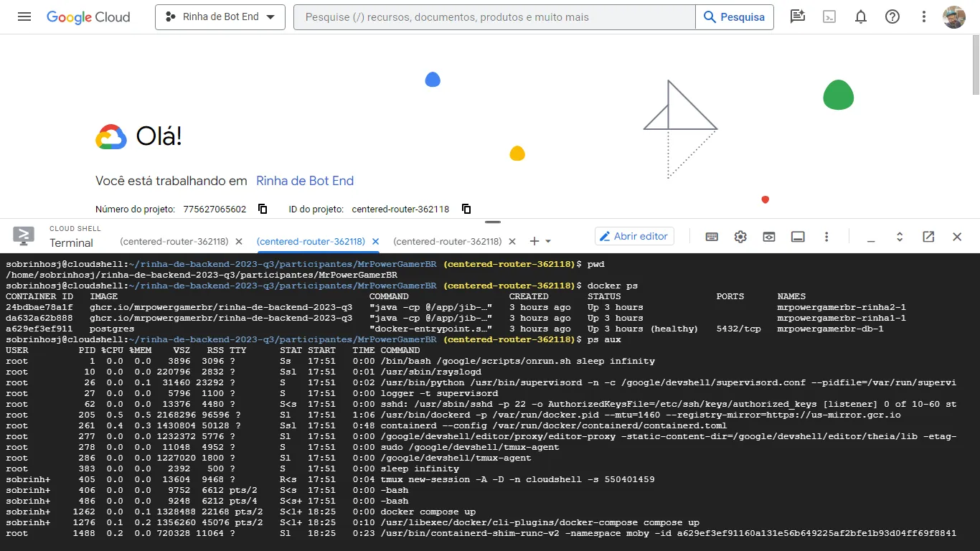Close the first terminal tab
Image resolution: width=980 pixels, height=551 pixels.
click(239, 242)
